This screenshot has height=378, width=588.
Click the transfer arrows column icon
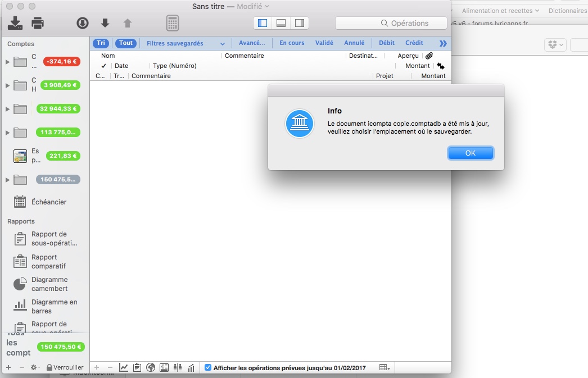441,66
